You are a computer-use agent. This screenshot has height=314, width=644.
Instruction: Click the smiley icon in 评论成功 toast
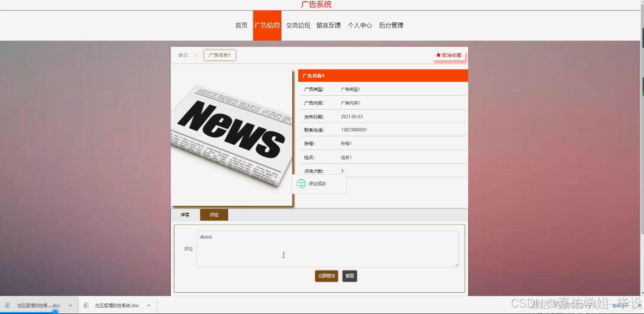point(300,183)
